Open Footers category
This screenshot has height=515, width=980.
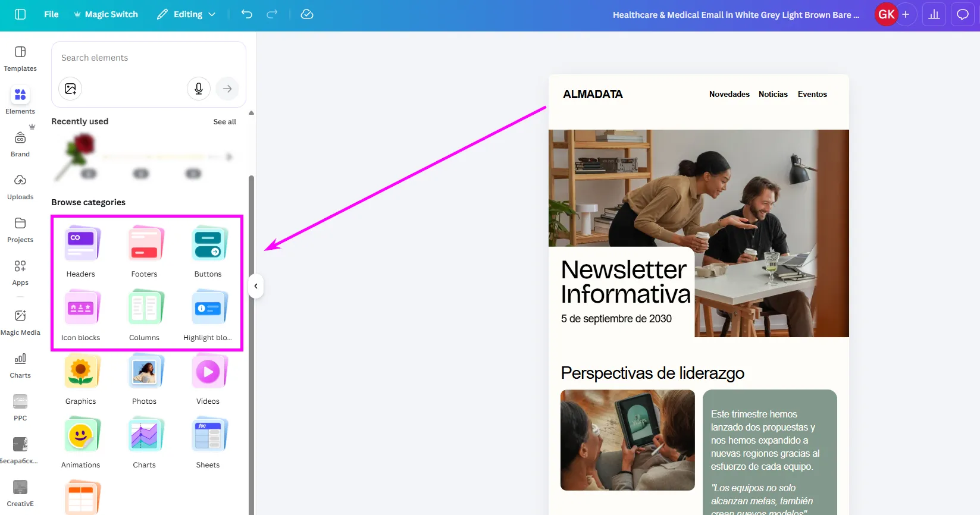click(144, 251)
